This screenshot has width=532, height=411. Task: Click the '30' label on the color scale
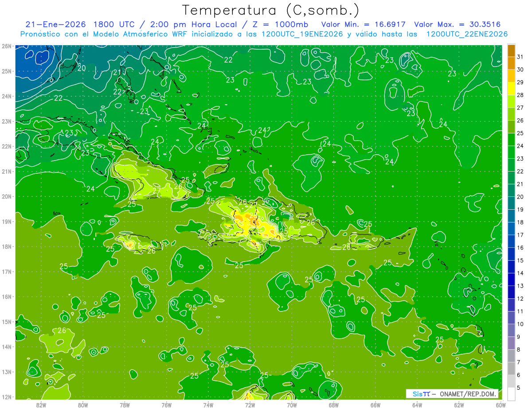coord(520,69)
